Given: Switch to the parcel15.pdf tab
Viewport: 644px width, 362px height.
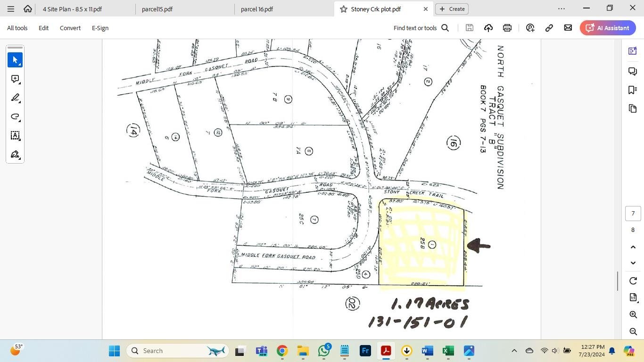Looking at the screenshot, I should [157, 9].
